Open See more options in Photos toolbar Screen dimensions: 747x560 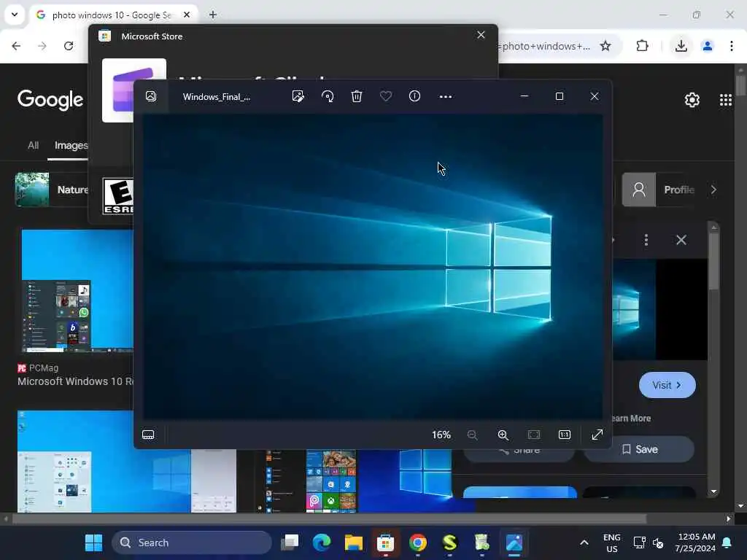pyautogui.click(x=446, y=97)
